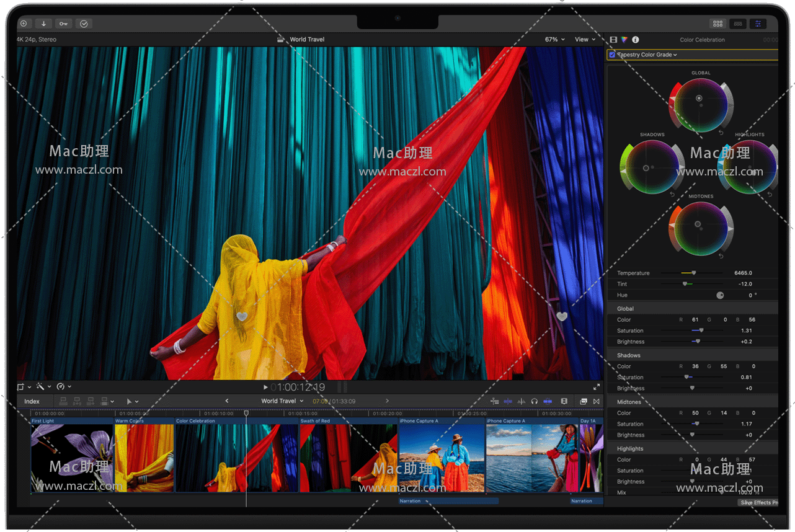Open the timeline Index tab
Screen dimensions: 795x532
point(32,402)
